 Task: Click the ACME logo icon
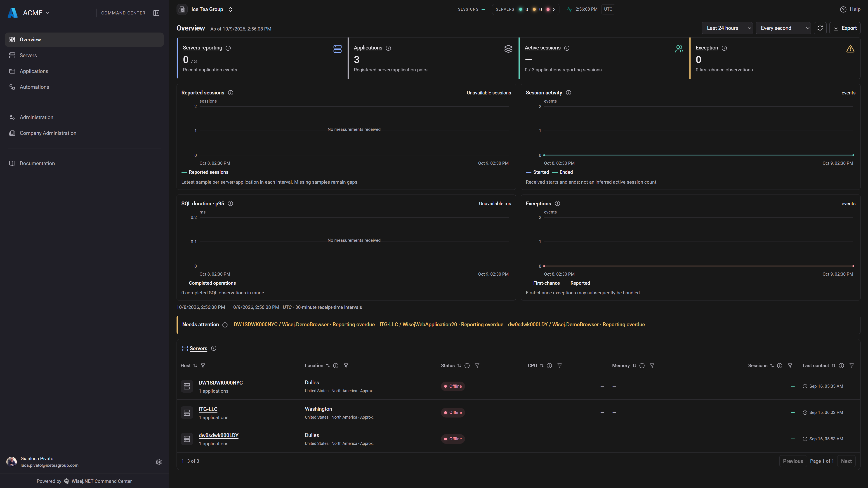[x=12, y=13]
